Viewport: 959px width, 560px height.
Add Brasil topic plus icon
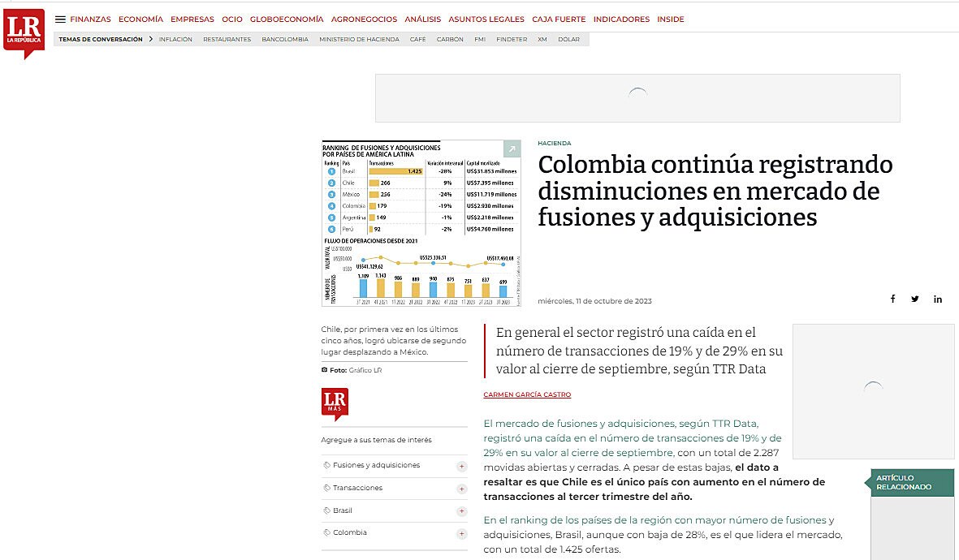[x=462, y=511]
